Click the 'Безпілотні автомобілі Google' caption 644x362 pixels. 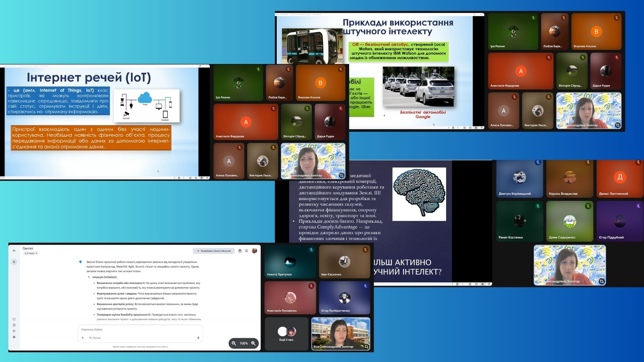pos(423,115)
